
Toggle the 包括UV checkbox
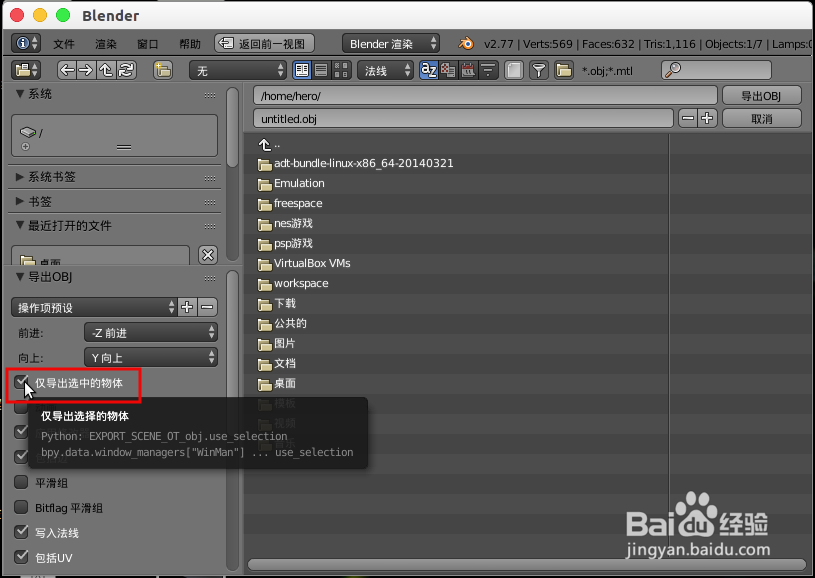point(21,557)
